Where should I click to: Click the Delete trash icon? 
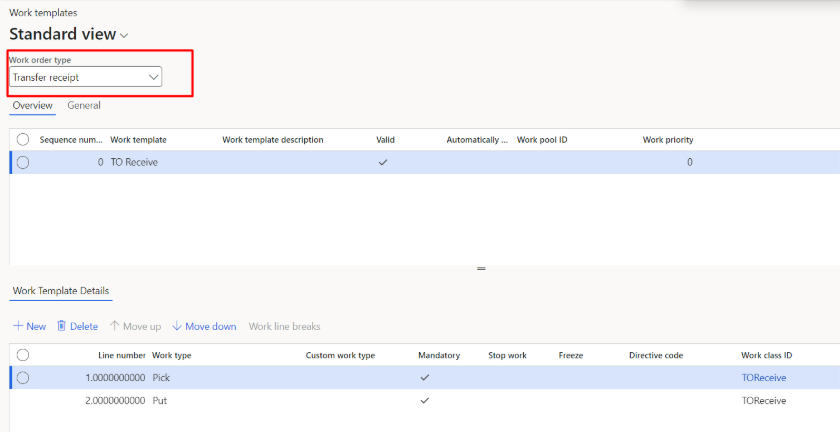coord(62,326)
